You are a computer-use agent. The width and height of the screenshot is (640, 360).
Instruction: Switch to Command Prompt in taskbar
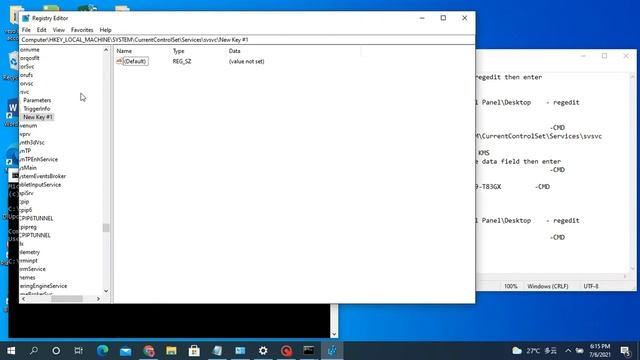pyautogui.click(x=309, y=350)
